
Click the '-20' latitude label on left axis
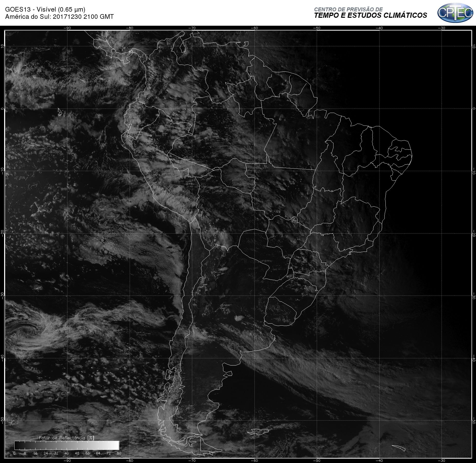2,233
